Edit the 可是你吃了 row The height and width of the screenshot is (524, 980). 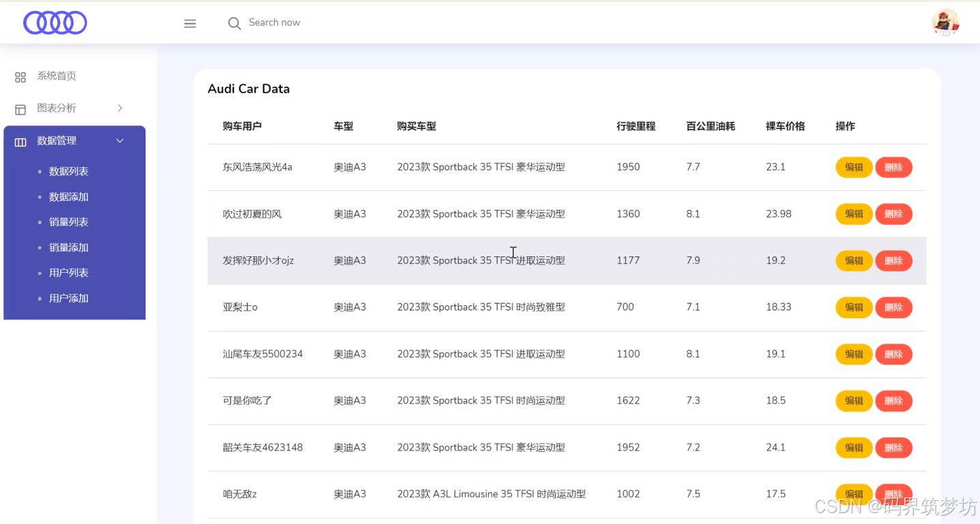(854, 401)
